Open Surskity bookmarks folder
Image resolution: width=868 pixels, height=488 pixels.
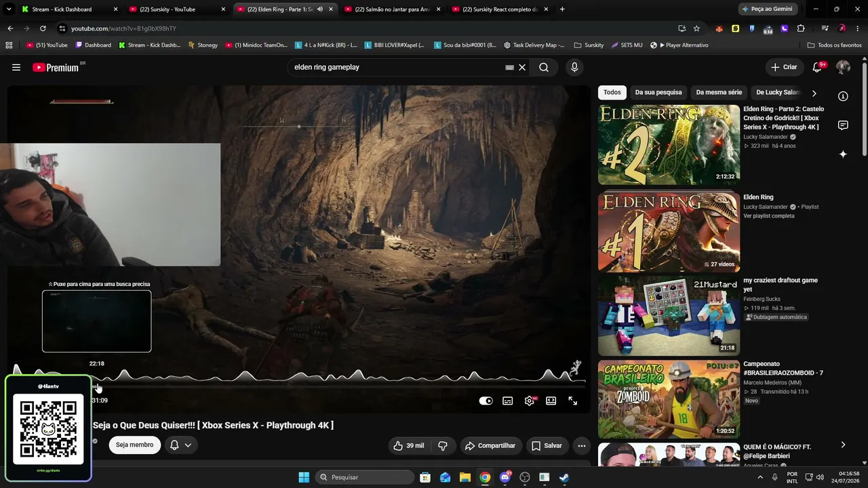589,45
